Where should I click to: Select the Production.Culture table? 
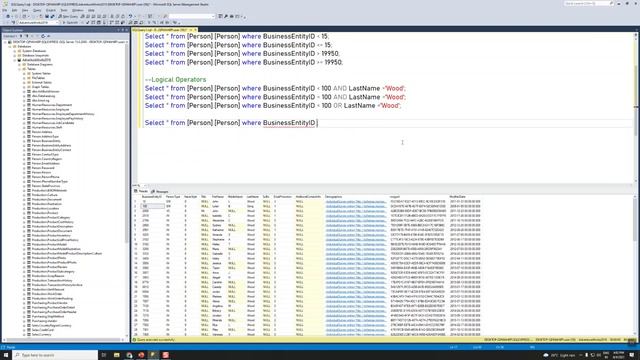(45, 195)
